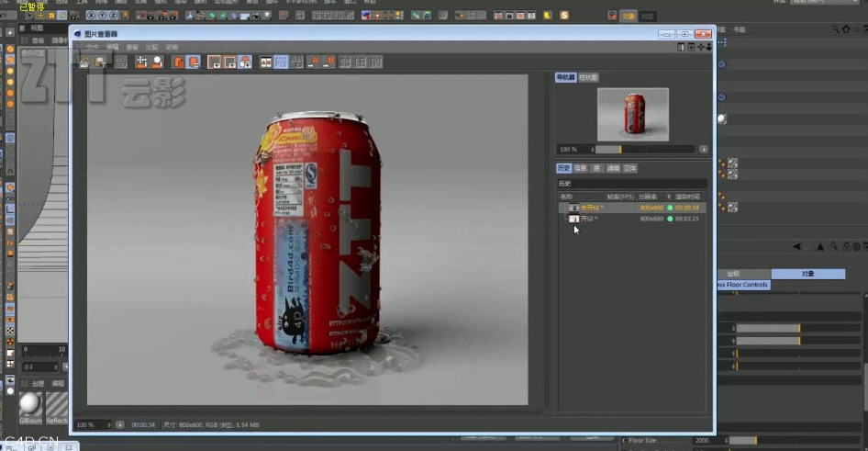Click the left-arrow back icon in attribute manager

click(x=796, y=247)
